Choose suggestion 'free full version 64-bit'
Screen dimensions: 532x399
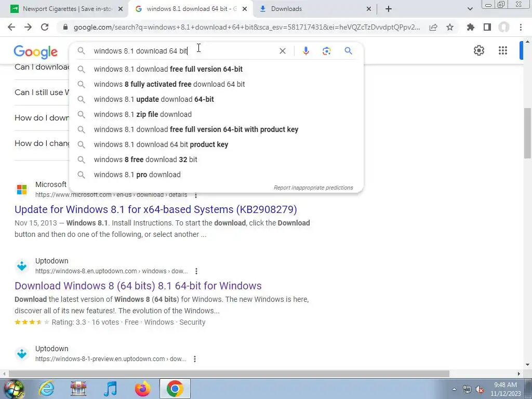click(216, 69)
